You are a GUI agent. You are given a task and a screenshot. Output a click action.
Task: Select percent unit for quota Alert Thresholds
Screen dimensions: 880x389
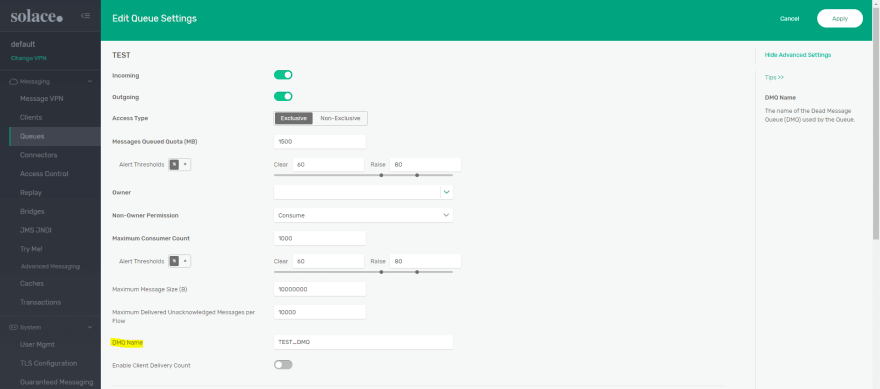(x=175, y=164)
